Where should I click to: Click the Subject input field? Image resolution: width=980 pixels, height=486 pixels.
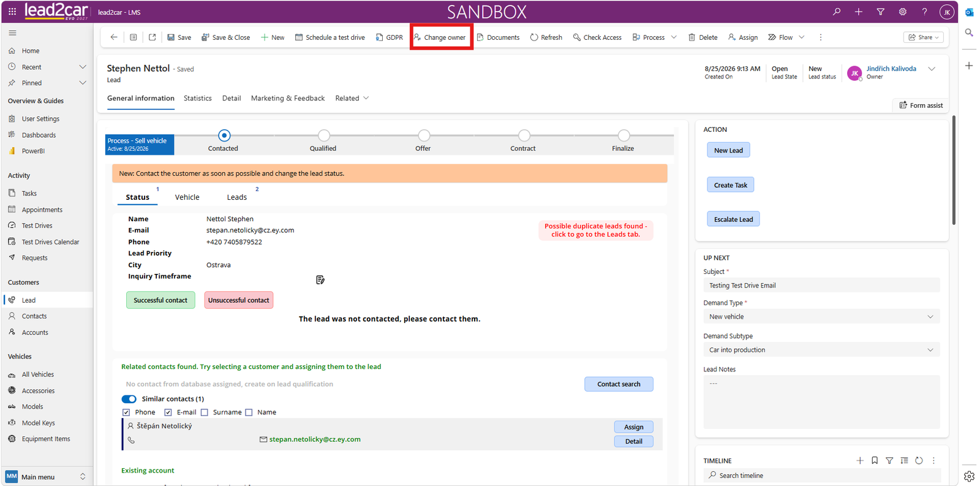(x=821, y=286)
